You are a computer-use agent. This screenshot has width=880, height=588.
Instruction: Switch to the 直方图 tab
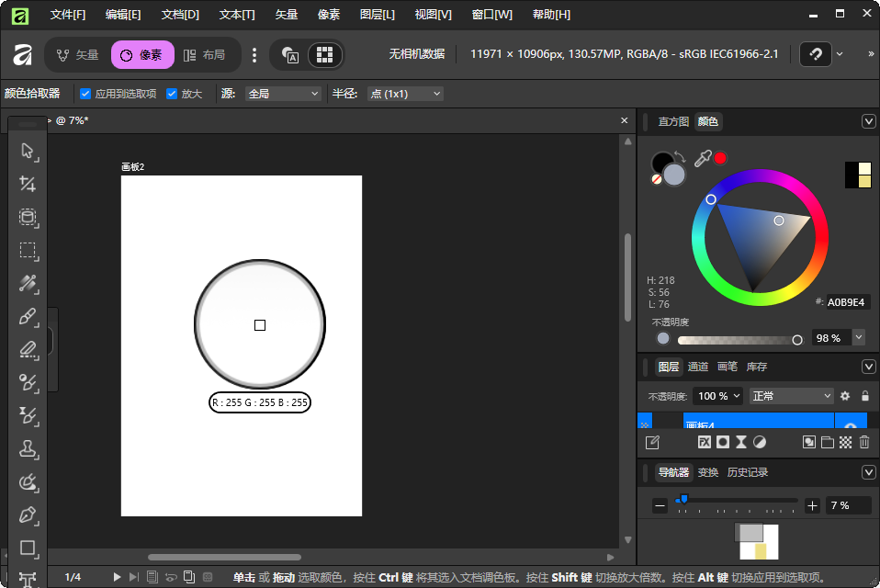point(673,122)
